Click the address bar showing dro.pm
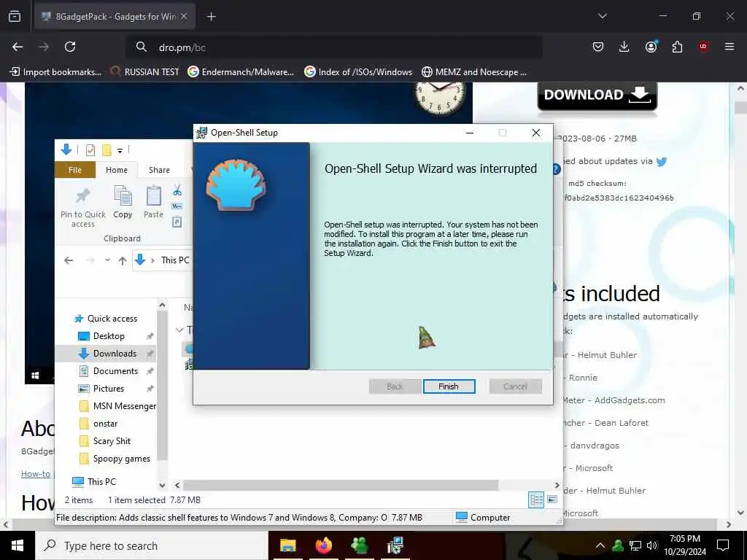Screen dimensions: 747x560 click(x=333, y=47)
